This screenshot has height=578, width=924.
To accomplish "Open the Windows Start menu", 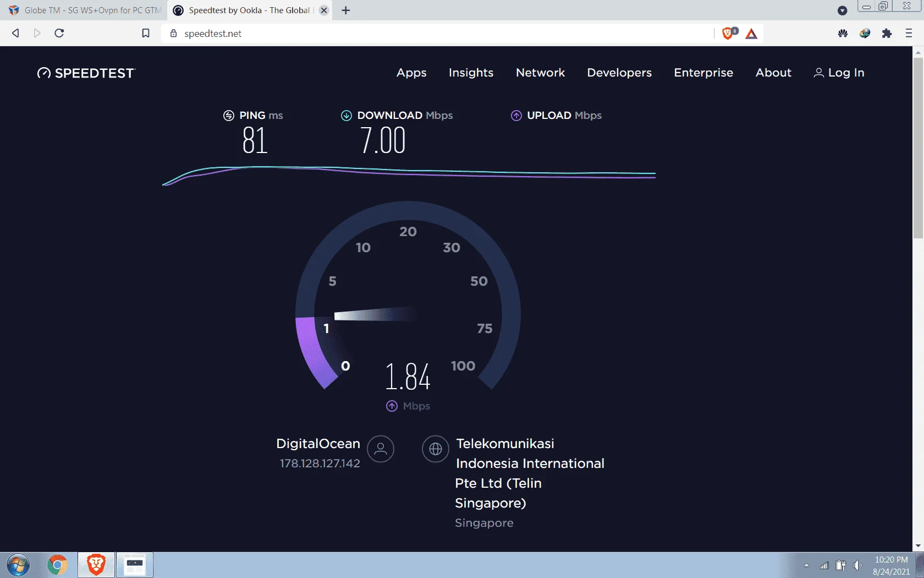I will coord(18,565).
